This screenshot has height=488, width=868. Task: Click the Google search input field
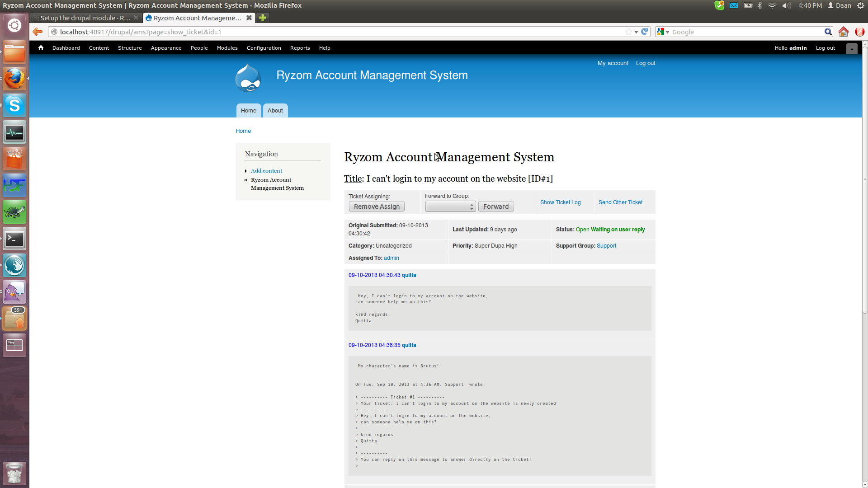point(746,32)
